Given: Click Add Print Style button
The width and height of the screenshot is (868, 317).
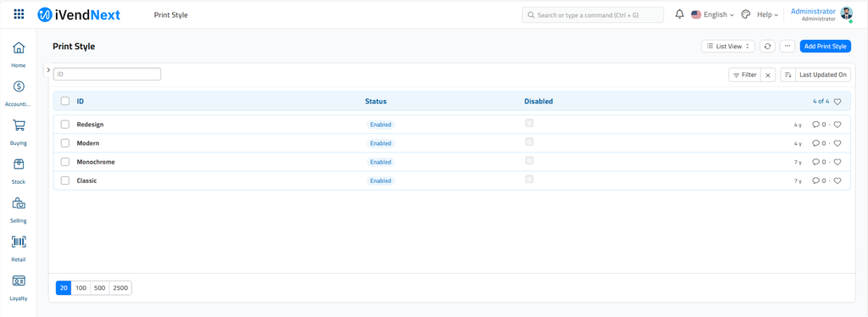Looking at the screenshot, I should pyautogui.click(x=826, y=47).
